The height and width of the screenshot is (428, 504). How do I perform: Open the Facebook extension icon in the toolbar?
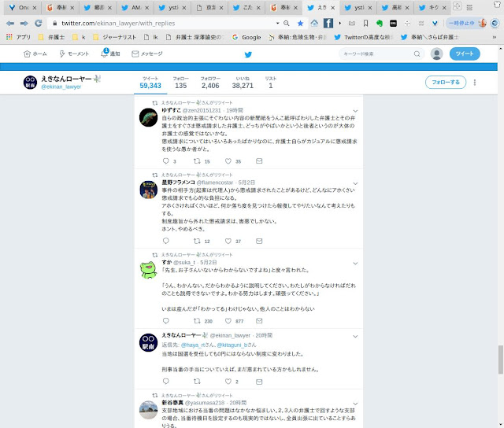point(328,23)
